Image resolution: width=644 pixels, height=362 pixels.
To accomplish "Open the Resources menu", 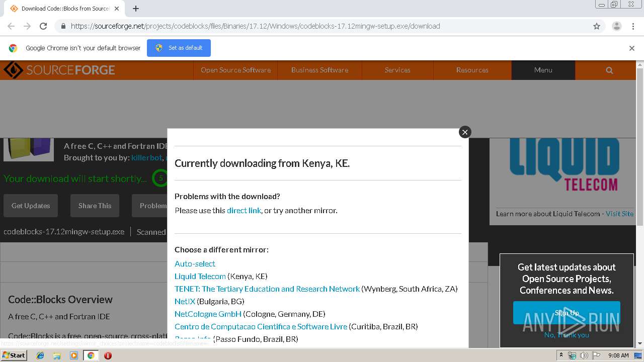I will [x=472, y=70].
